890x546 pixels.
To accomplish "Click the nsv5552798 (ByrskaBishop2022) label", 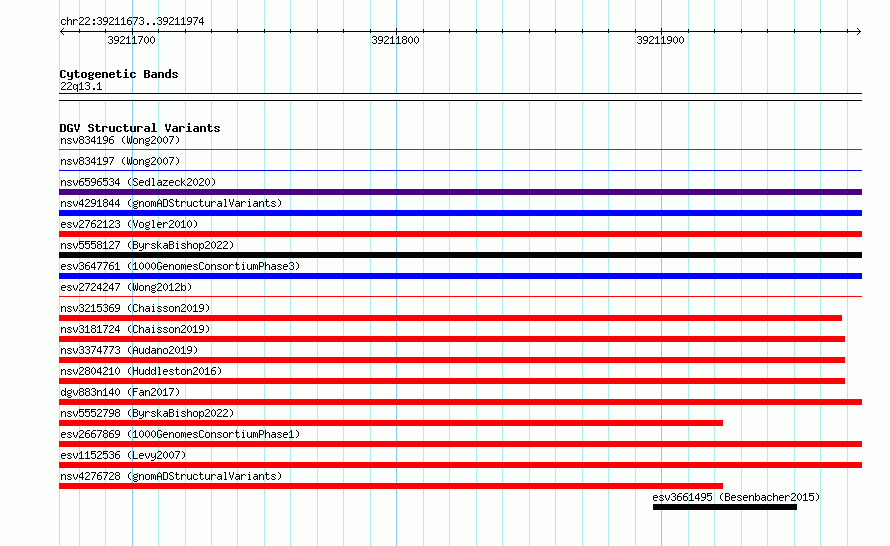I will point(147,413).
